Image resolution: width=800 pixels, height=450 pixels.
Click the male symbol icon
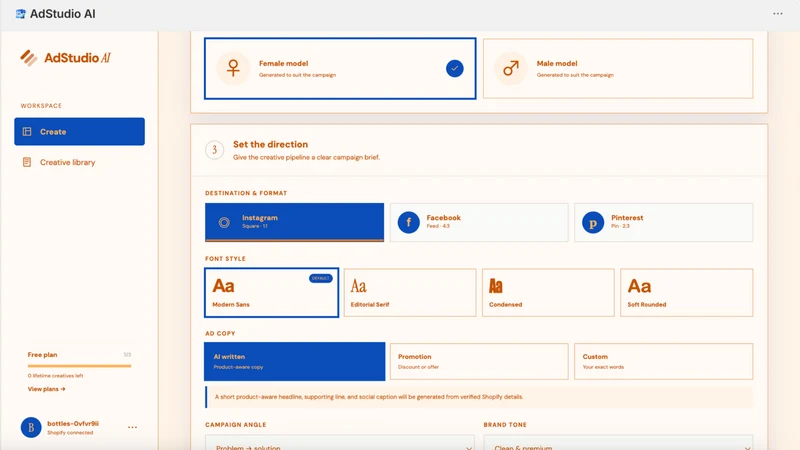tap(511, 68)
